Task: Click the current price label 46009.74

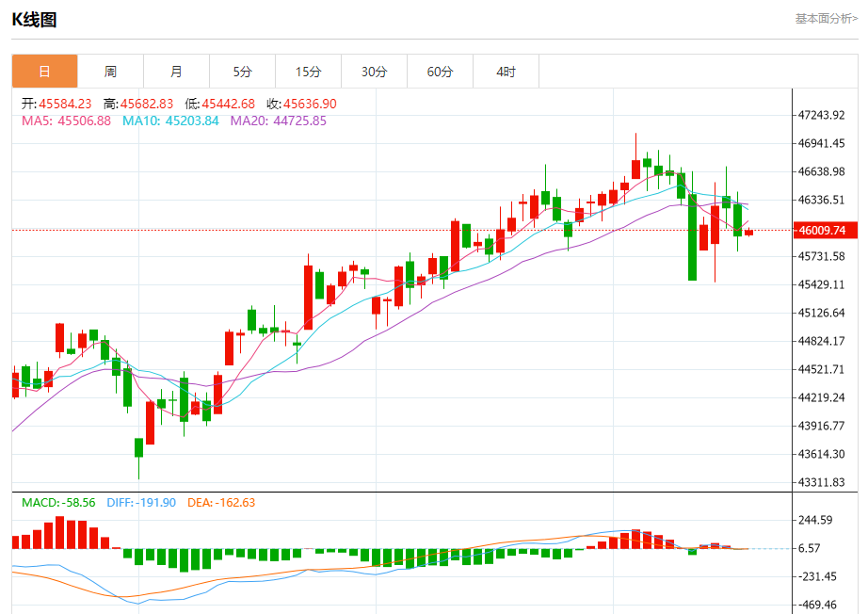Action: [826, 231]
